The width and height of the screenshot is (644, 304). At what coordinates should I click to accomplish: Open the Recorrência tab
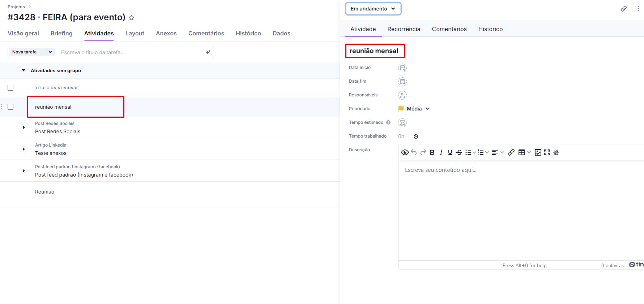404,29
